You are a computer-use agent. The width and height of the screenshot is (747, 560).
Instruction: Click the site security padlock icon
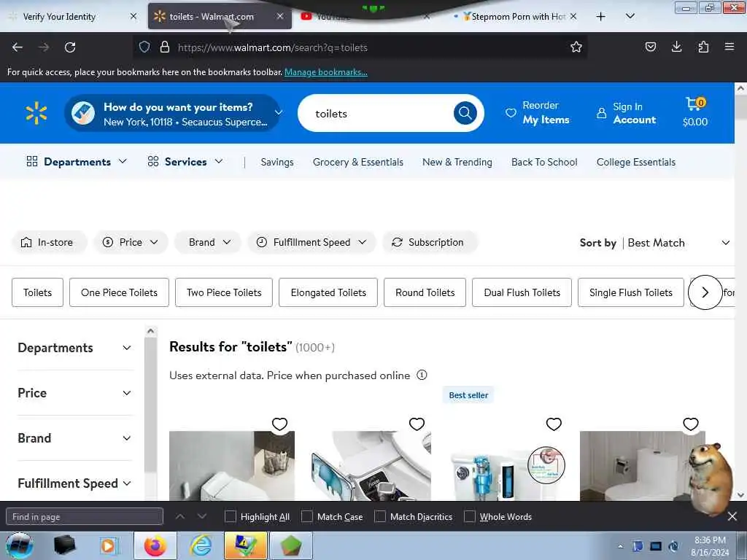pyautogui.click(x=165, y=47)
